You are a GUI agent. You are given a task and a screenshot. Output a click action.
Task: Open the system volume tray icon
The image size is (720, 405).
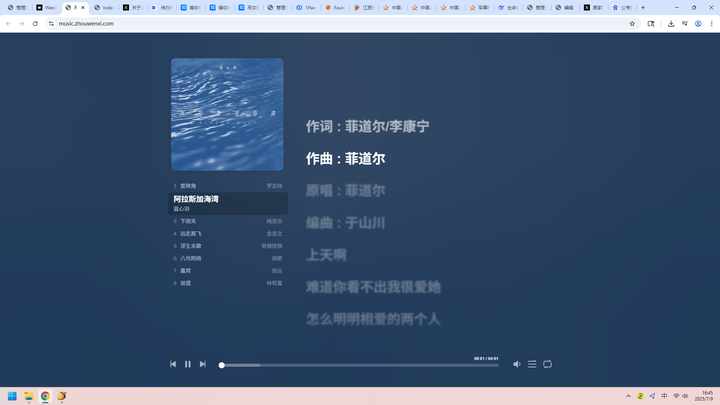click(x=685, y=396)
